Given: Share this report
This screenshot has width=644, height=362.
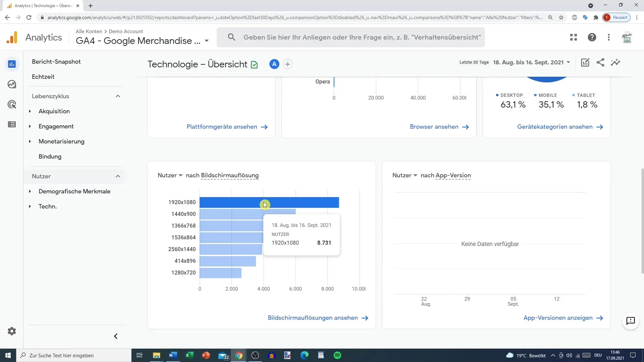Looking at the screenshot, I should click(x=600, y=62).
